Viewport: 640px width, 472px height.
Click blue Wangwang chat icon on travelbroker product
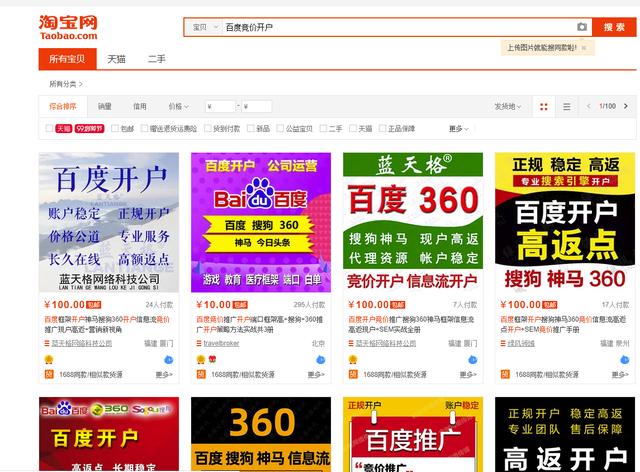(320, 360)
